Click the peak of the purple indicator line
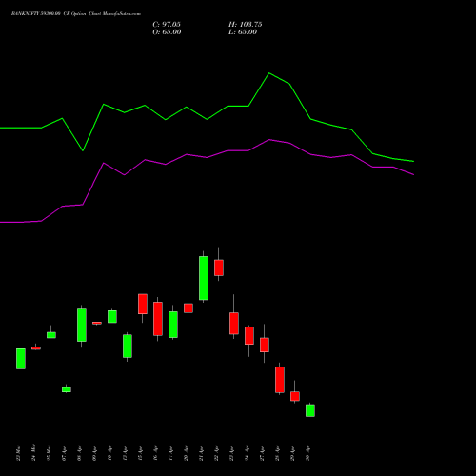 269,140
